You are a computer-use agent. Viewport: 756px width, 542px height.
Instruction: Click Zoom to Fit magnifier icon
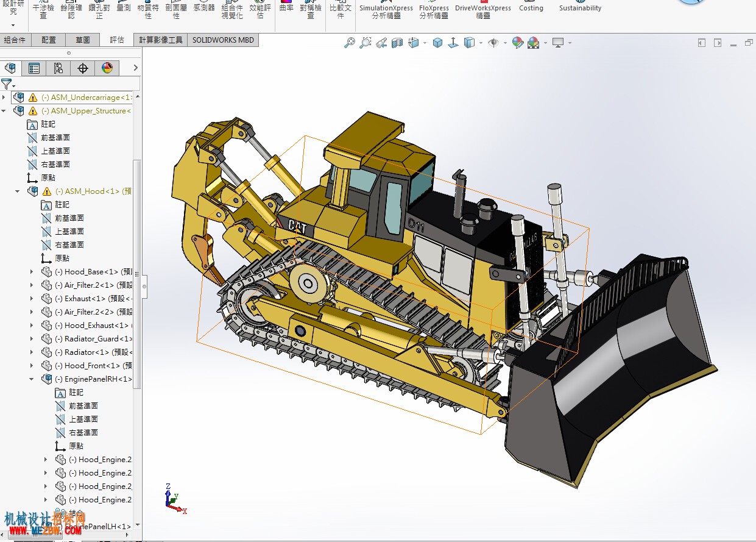point(350,43)
